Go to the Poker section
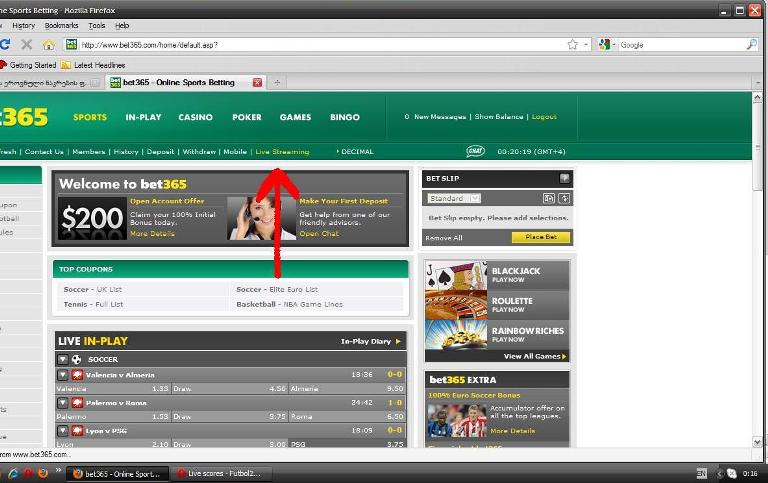 click(247, 117)
